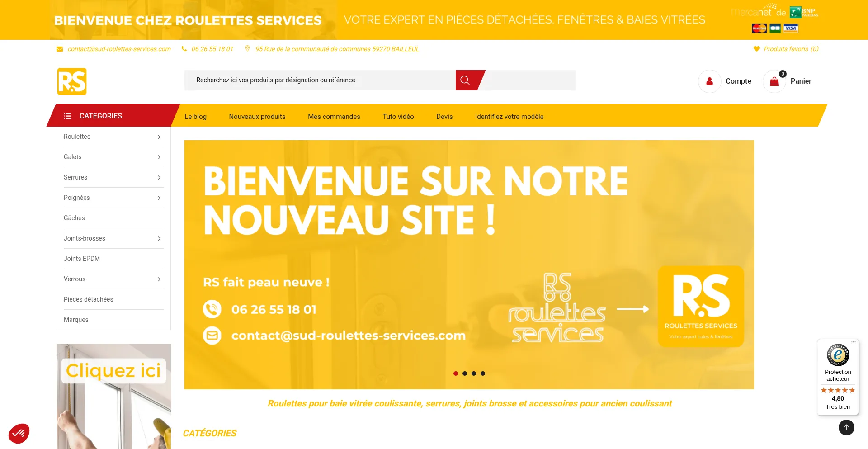Expand the Serrures category chevron
This screenshot has width=868, height=449.
tap(159, 178)
